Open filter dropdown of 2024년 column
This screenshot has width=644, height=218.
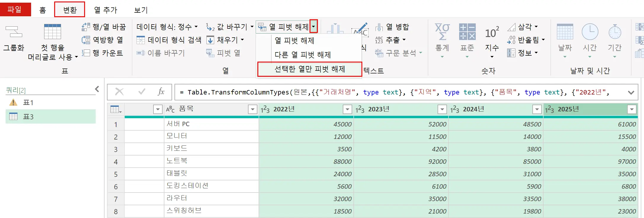pyautogui.click(x=537, y=109)
